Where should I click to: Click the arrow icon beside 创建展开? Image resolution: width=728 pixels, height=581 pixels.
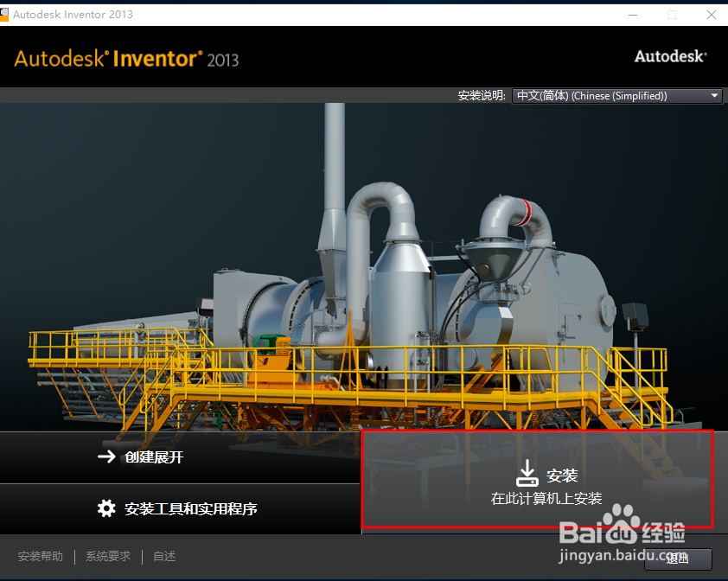pyautogui.click(x=106, y=456)
